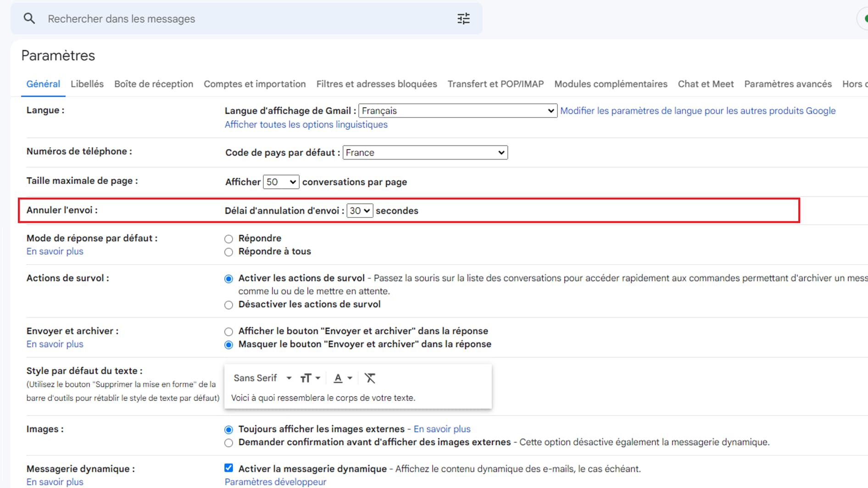Image resolution: width=868 pixels, height=488 pixels.
Task: Open the Gmail display language dropdown
Action: coord(457,111)
